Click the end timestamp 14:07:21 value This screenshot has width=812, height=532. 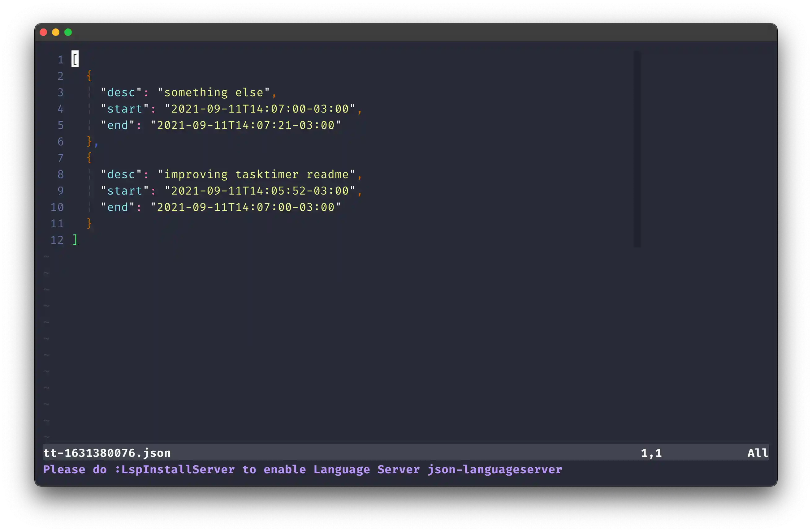246,125
